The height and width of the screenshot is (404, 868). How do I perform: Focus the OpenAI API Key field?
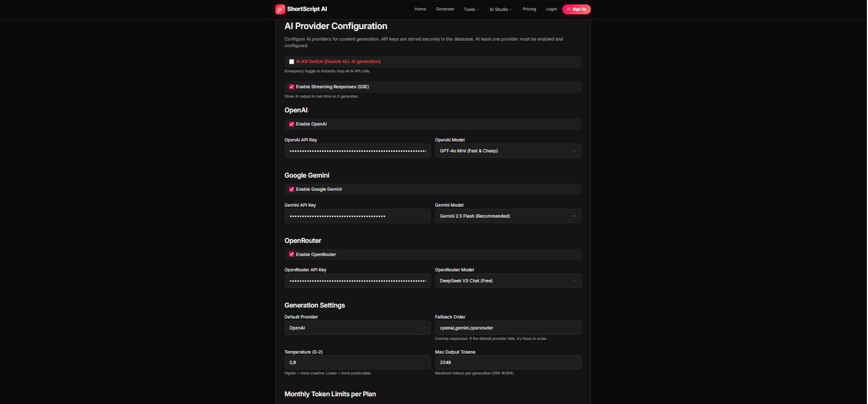coord(357,151)
